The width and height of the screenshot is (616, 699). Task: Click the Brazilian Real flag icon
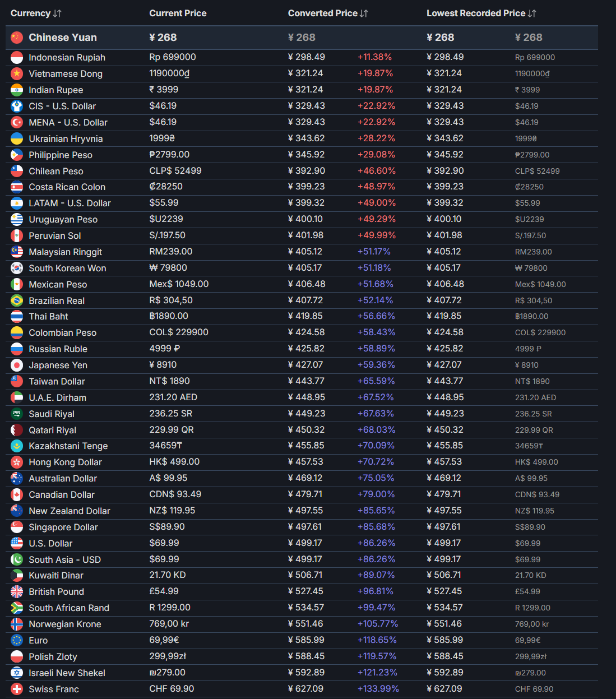[17, 300]
